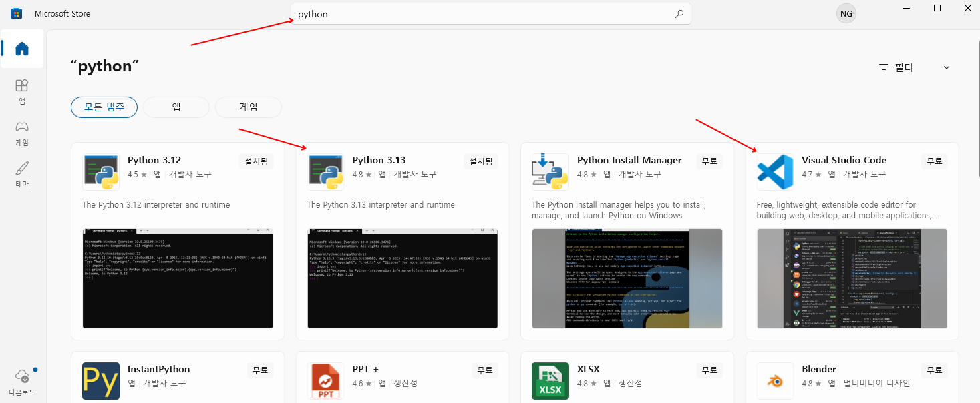Click the Python 3.13 title text

click(x=379, y=160)
